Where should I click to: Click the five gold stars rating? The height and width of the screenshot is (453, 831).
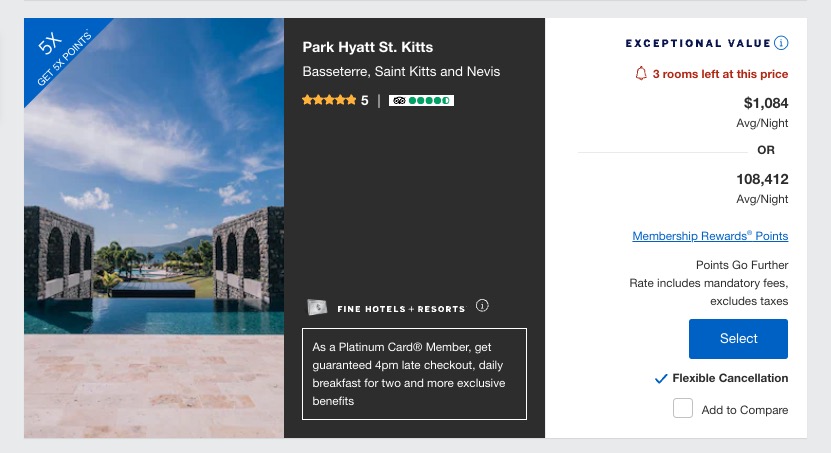click(x=329, y=100)
